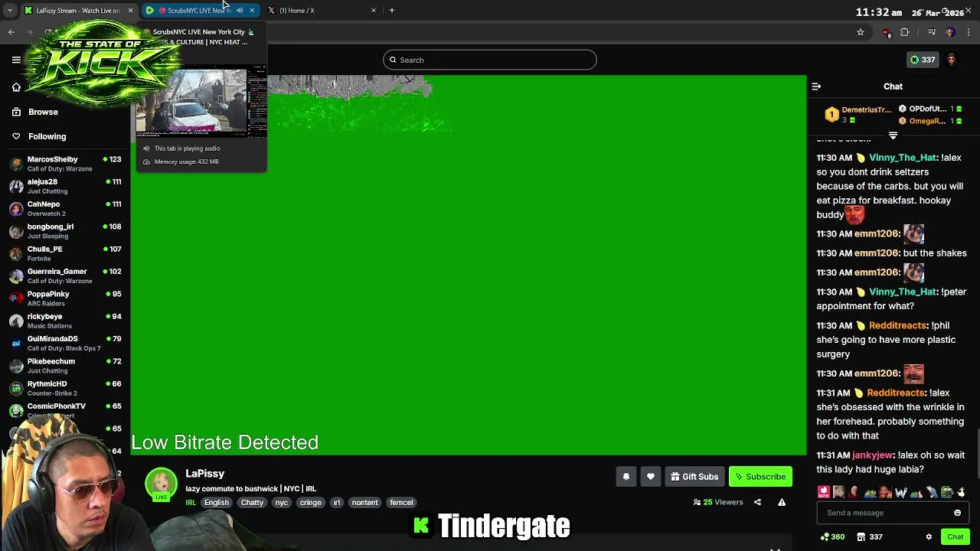
Task: Select the nyc tag
Action: pyautogui.click(x=282, y=503)
